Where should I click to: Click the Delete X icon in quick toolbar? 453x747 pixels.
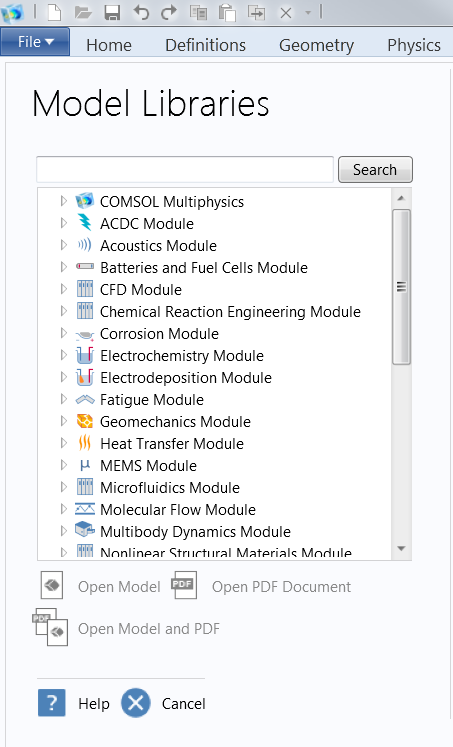(286, 13)
